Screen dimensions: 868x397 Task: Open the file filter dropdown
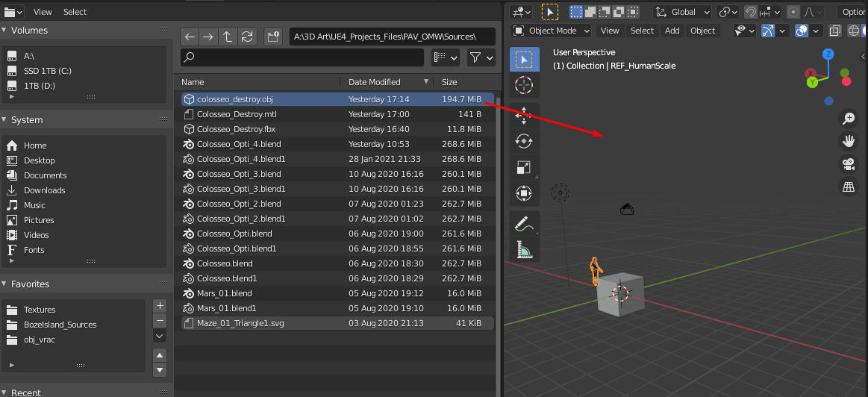pyautogui.click(x=481, y=57)
